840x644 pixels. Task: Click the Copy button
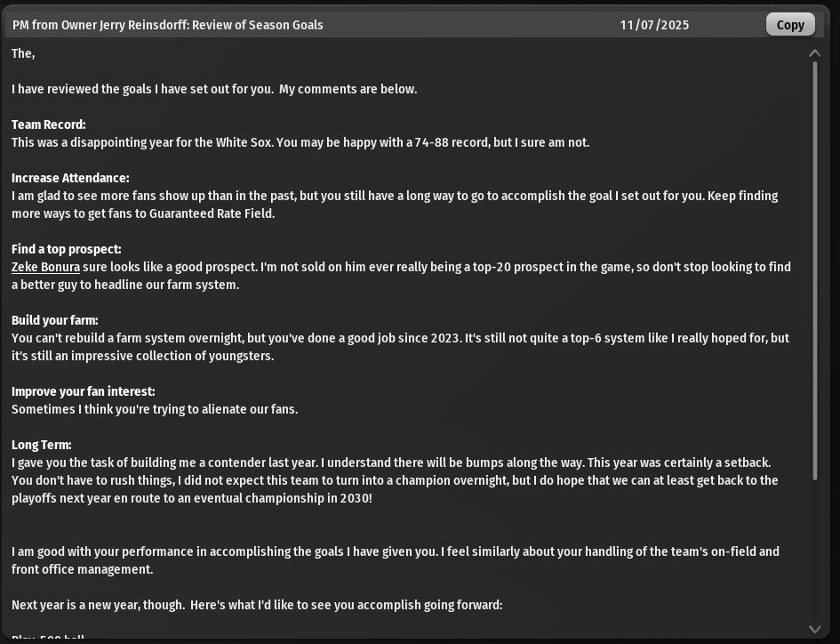pyautogui.click(x=790, y=25)
